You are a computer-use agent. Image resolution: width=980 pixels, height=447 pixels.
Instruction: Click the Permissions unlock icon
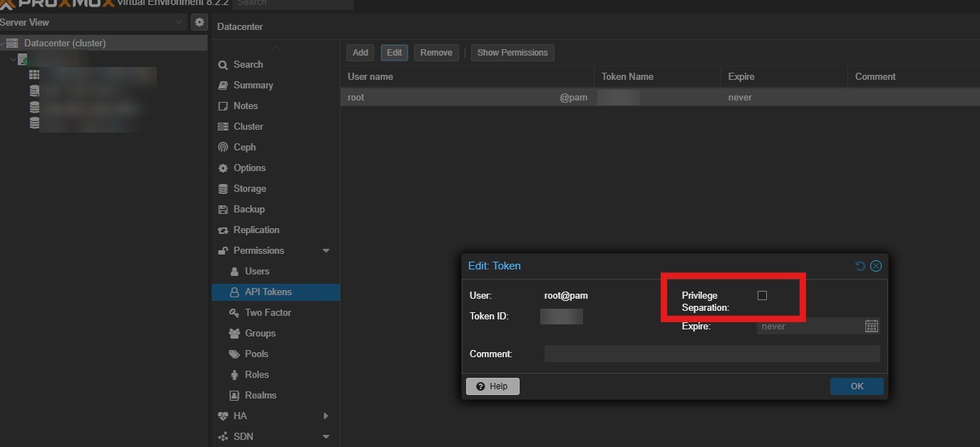(223, 251)
